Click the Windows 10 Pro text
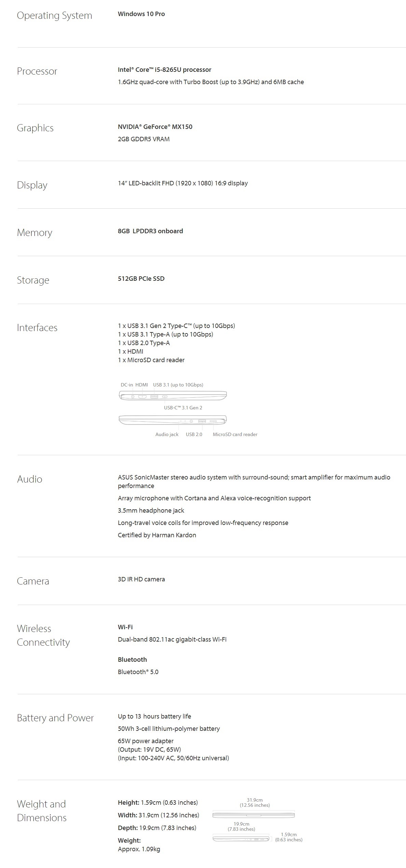 [141, 14]
